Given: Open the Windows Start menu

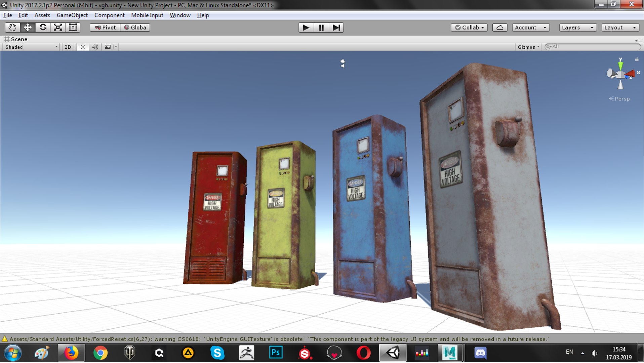Looking at the screenshot, I should (13, 353).
